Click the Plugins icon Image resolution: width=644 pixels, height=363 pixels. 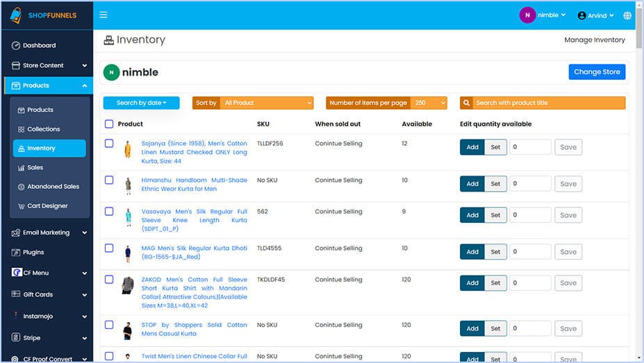pyautogui.click(x=15, y=253)
